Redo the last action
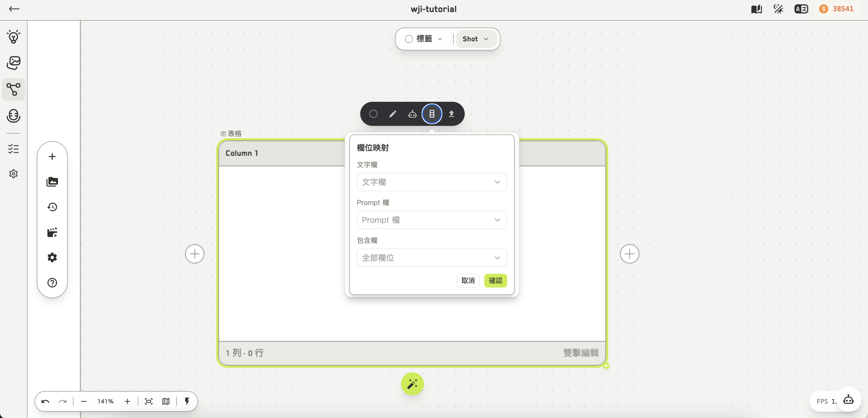This screenshot has width=868, height=418. point(63,401)
